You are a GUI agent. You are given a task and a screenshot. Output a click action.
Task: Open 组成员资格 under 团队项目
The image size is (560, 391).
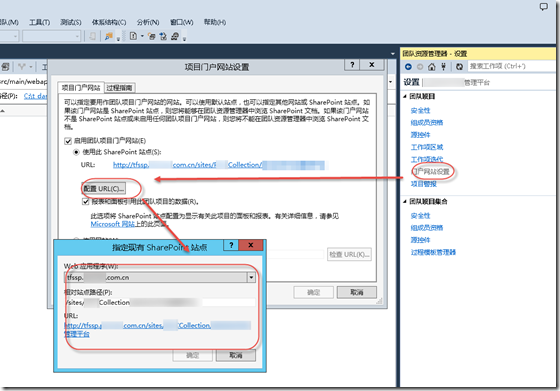[x=427, y=123]
